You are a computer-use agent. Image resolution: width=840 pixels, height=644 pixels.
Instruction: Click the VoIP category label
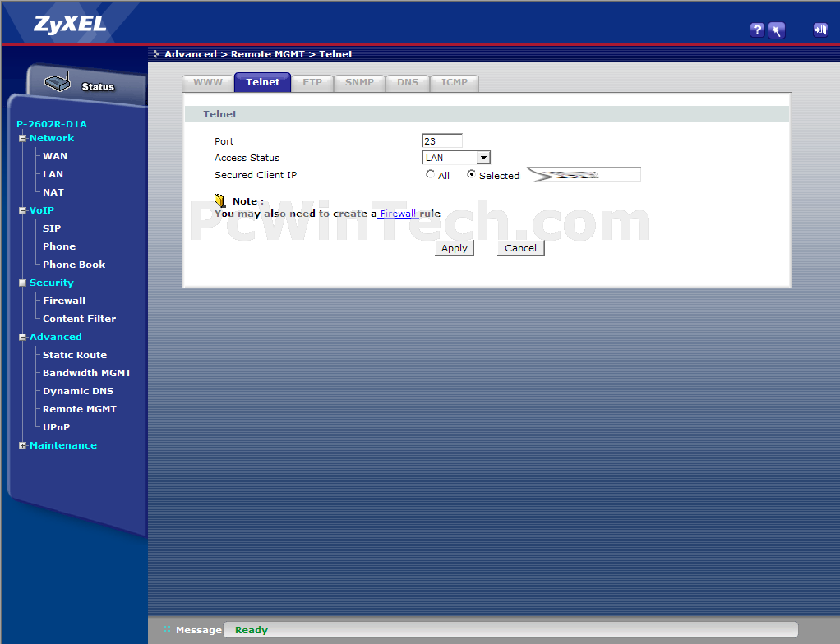[42, 210]
